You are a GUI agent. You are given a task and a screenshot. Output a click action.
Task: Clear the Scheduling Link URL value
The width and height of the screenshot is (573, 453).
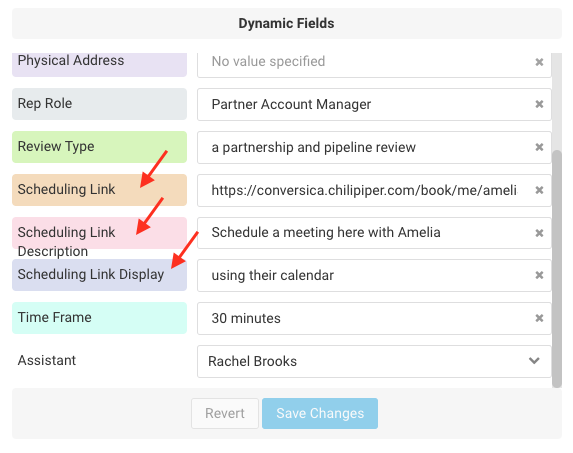pos(539,190)
